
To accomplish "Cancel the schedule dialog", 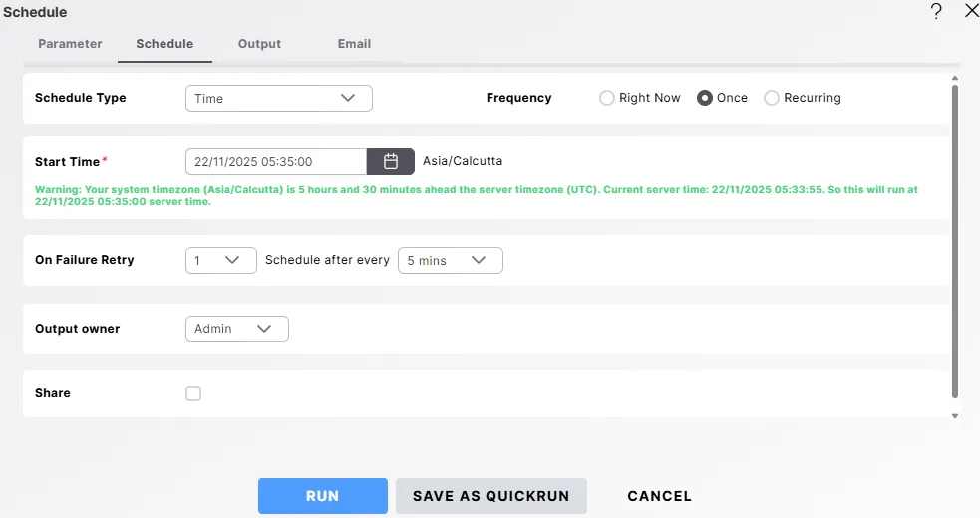I will click(659, 496).
